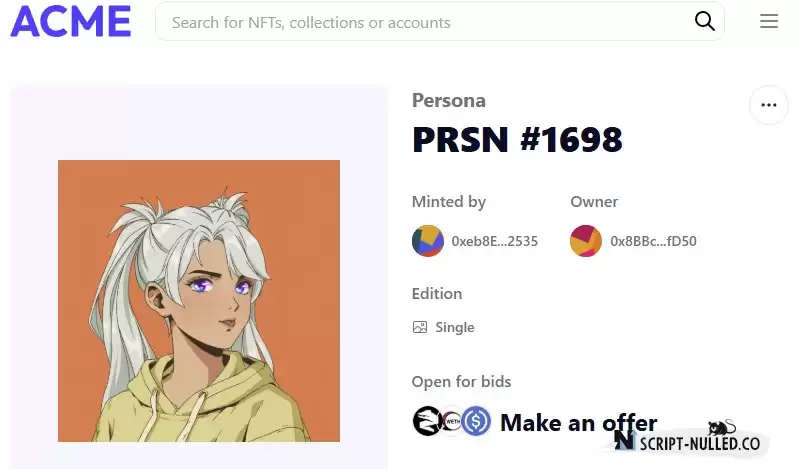Click the PRSN #1698 title
The height and width of the screenshot is (469, 799).
[517, 139]
